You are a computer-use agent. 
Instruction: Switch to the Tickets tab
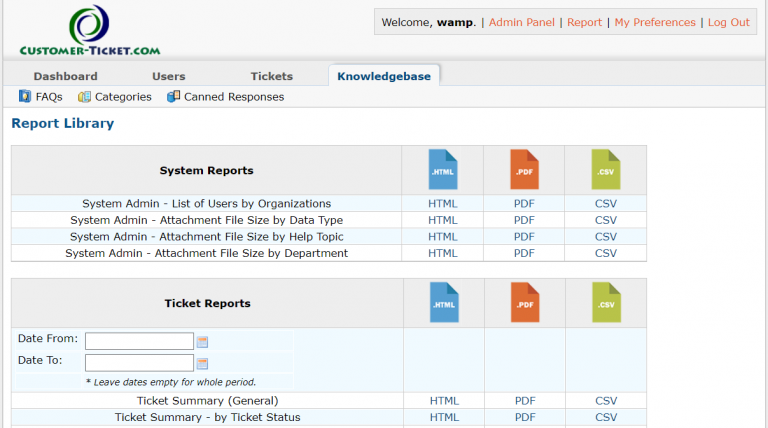272,76
